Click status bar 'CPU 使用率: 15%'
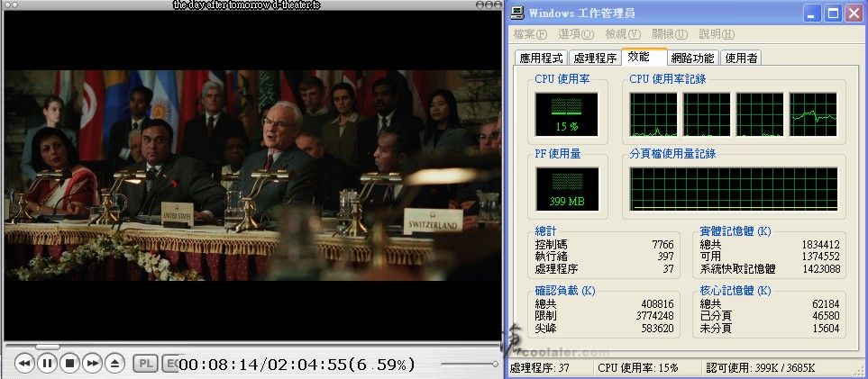868x379 pixels. 638,368
